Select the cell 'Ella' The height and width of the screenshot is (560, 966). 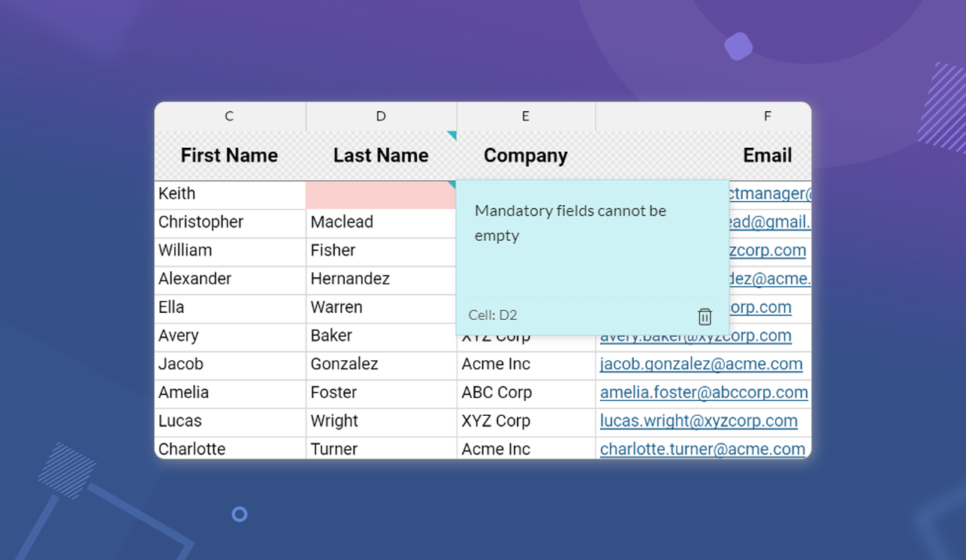(x=230, y=309)
